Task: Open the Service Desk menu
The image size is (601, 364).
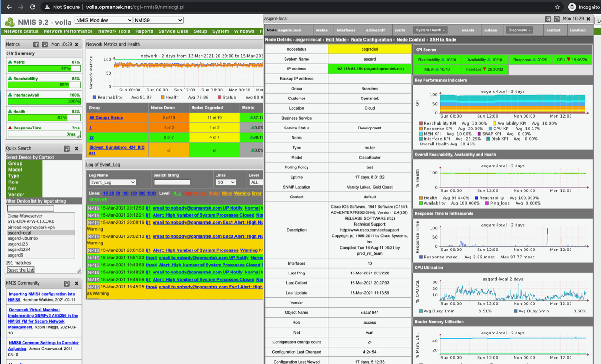Action: click(x=173, y=31)
